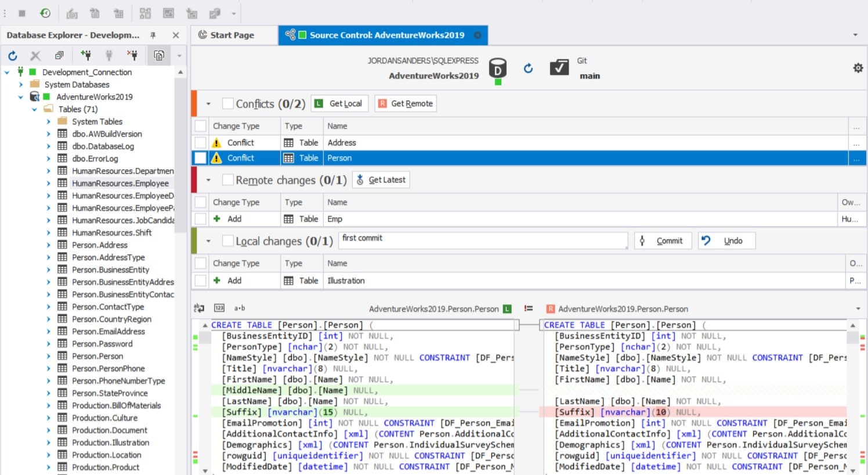Click the stop square icon in top toolbar

coord(22,13)
